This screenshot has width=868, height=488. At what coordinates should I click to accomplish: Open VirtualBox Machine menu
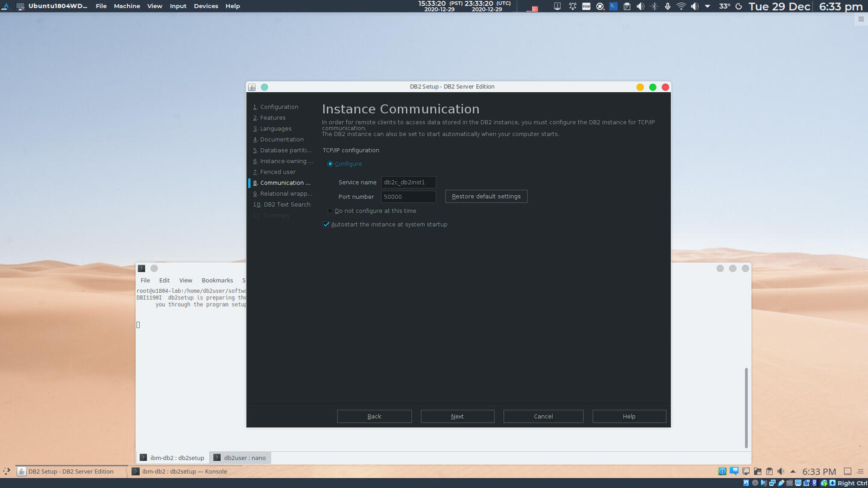(127, 6)
